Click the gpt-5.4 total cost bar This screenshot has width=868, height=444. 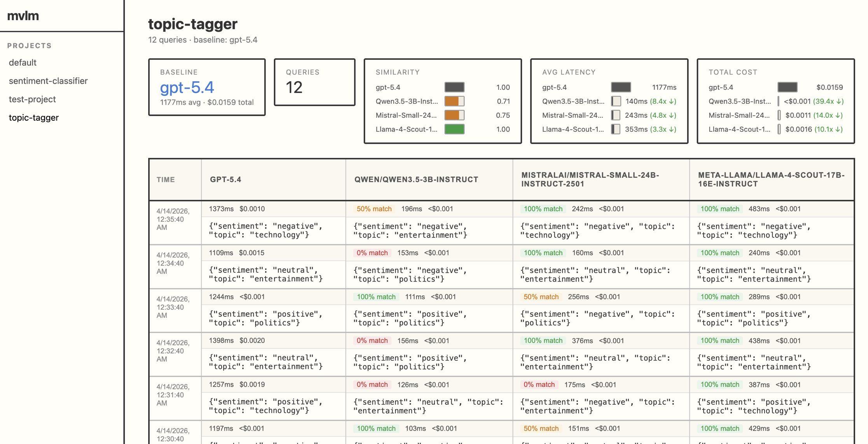click(x=787, y=87)
